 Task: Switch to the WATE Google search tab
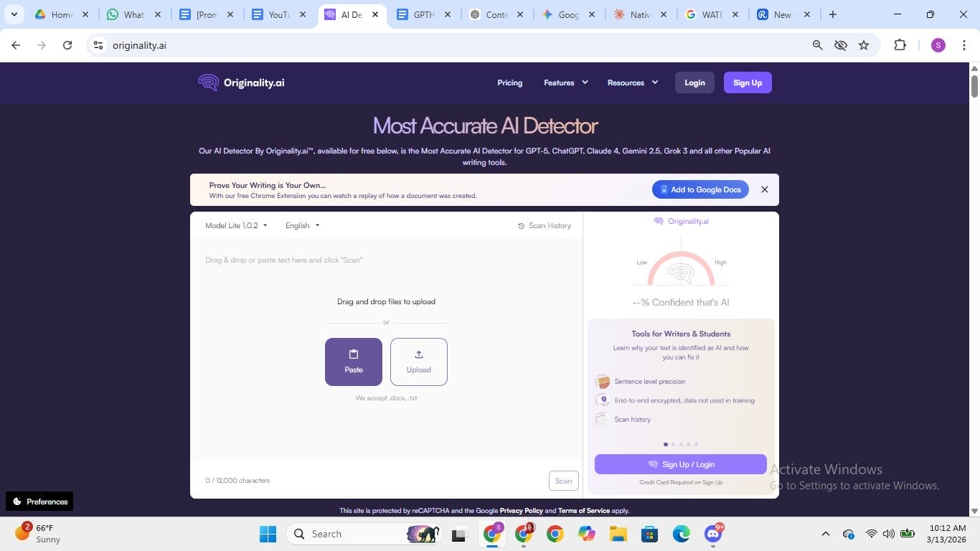click(x=712, y=14)
